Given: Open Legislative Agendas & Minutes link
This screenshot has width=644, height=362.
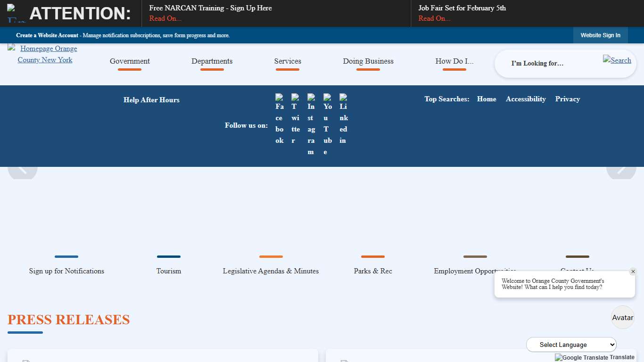Looking at the screenshot, I should point(271,271).
